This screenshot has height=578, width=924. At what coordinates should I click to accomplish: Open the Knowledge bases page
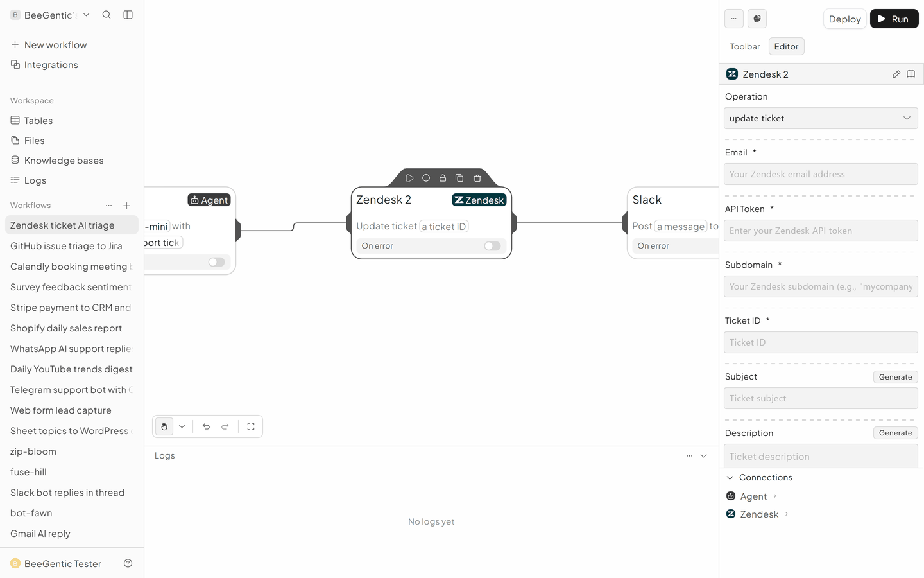pos(72,161)
